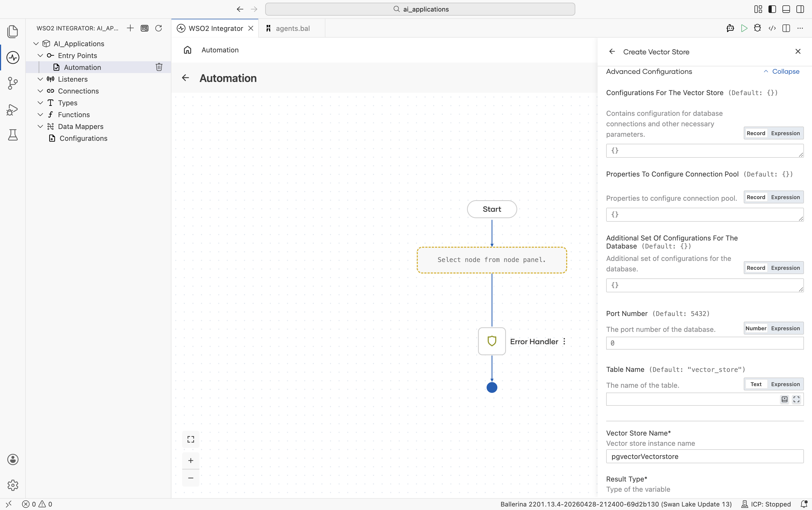Collapse the Entry Points tree node
Screen dimensions: 812x510
click(x=40, y=55)
